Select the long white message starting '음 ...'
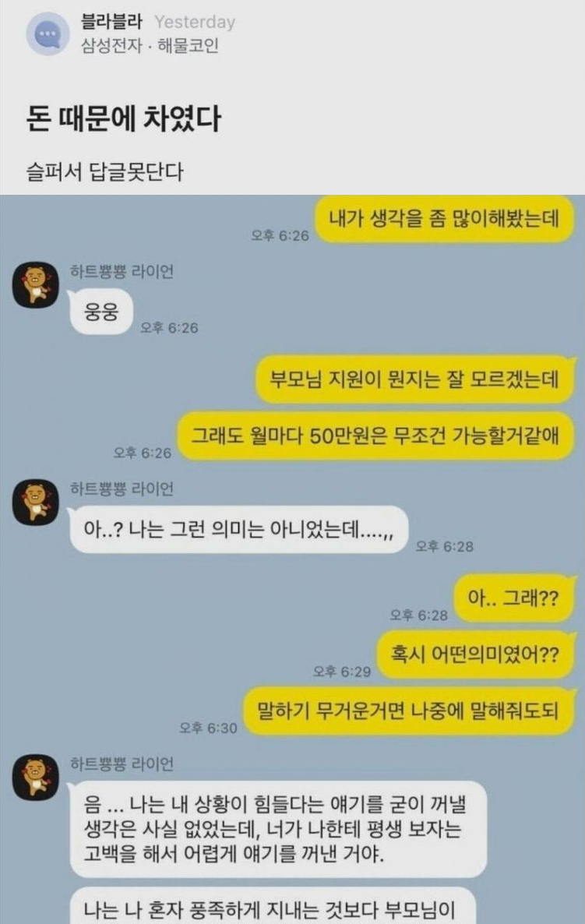585x924 pixels. [x=278, y=828]
